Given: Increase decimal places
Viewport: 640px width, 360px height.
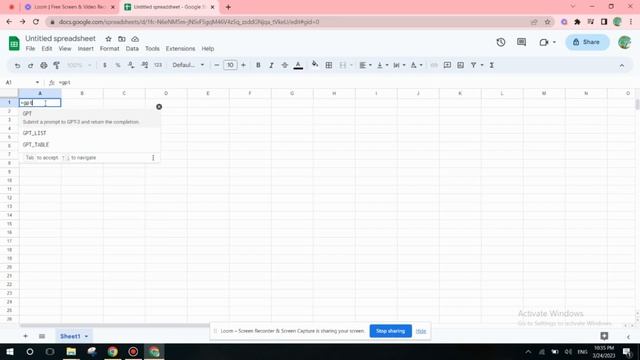Looking at the screenshot, I should pos(144,65).
